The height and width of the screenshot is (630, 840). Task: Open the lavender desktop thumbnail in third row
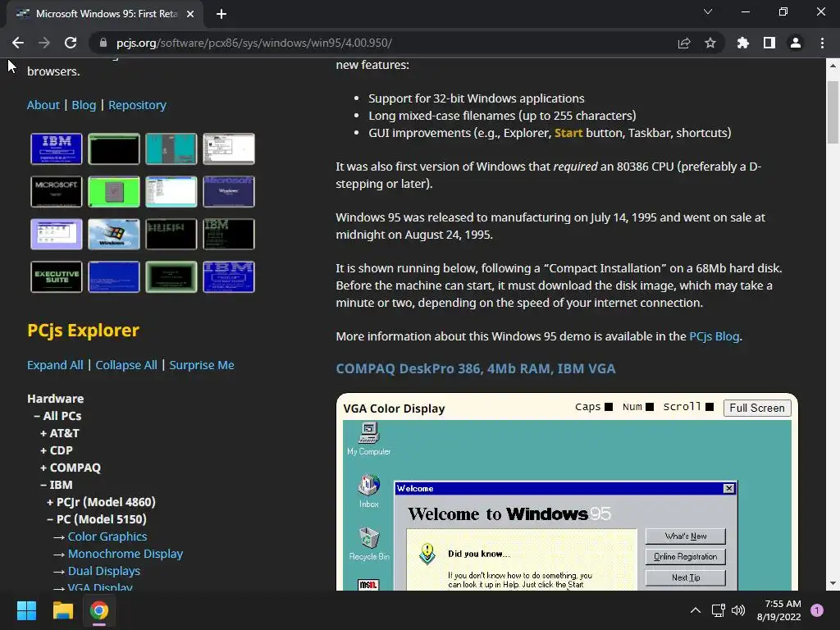(57, 234)
